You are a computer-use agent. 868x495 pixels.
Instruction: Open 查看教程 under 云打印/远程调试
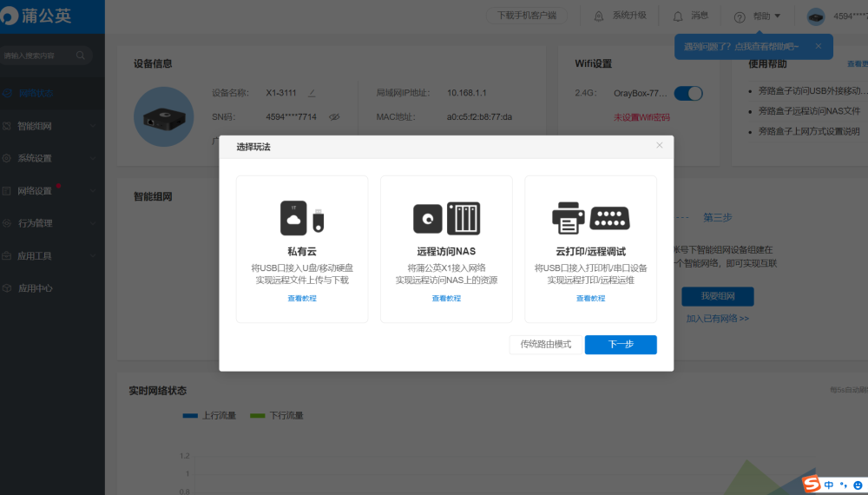click(x=590, y=299)
